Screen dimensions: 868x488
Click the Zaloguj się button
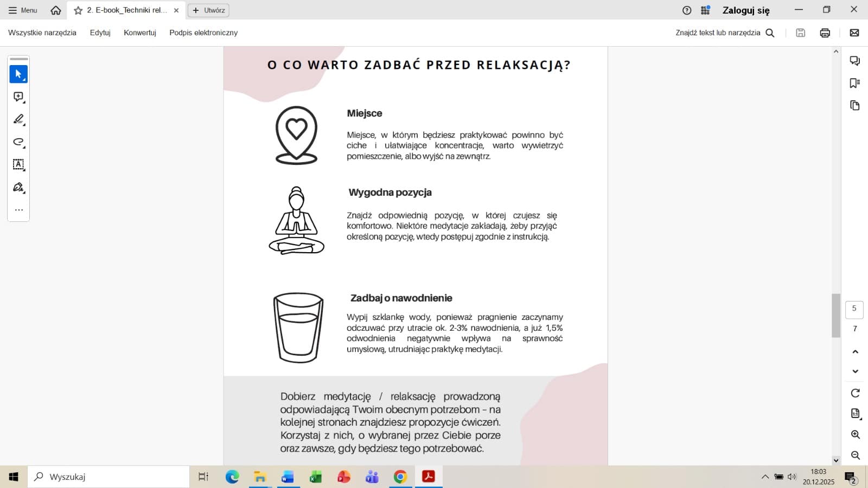click(745, 10)
